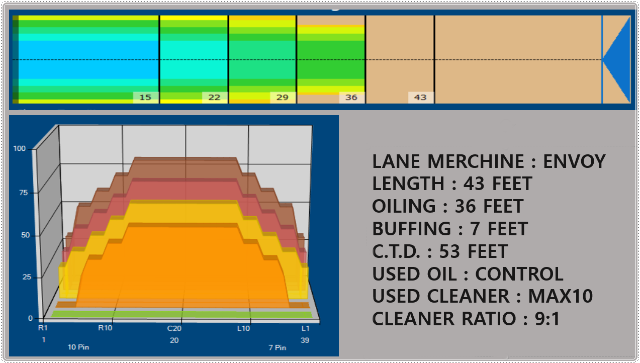Image resolution: width=640 pixels, height=363 pixels.
Task: Click the 7 Pin axis label
Action: tap(277, 347)
